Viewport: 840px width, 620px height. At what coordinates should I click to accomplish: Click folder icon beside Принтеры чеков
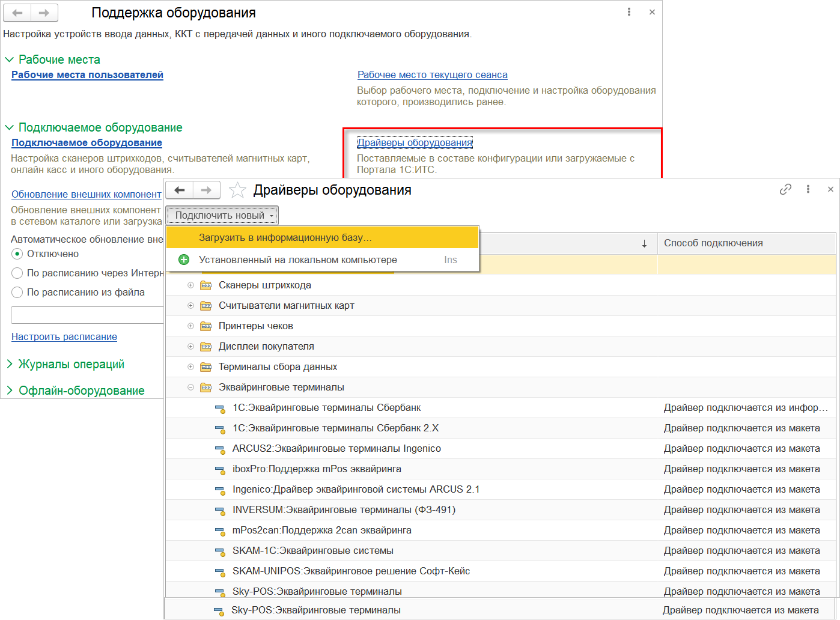pos(206,326)
